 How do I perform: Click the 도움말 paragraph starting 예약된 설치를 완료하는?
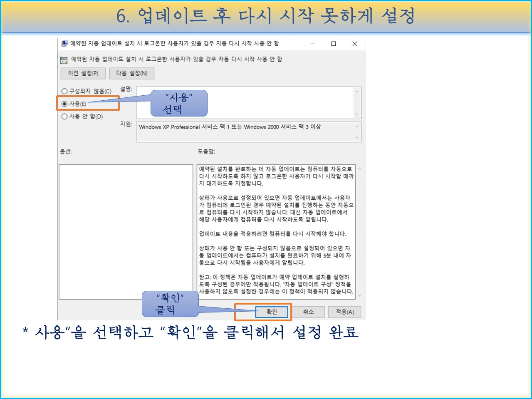tap(276, 176)
